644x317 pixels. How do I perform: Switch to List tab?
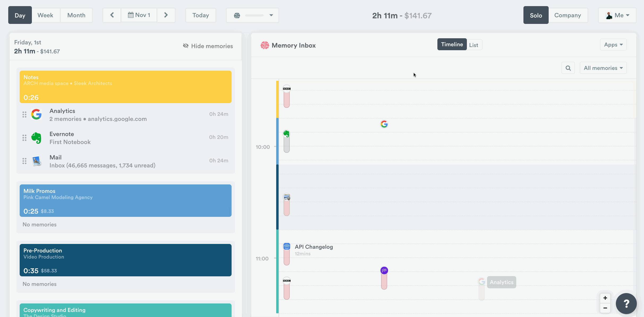pyautogui.click(x=474, y=45)
